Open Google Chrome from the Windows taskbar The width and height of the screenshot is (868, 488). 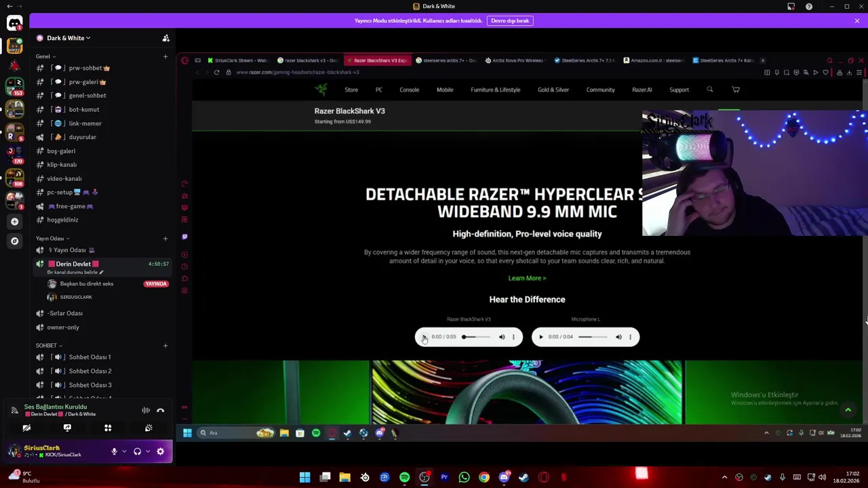[484, 477]
